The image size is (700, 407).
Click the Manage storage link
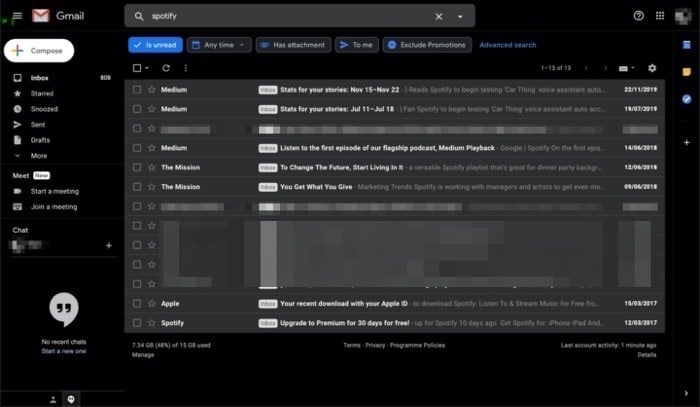(143, 355)
